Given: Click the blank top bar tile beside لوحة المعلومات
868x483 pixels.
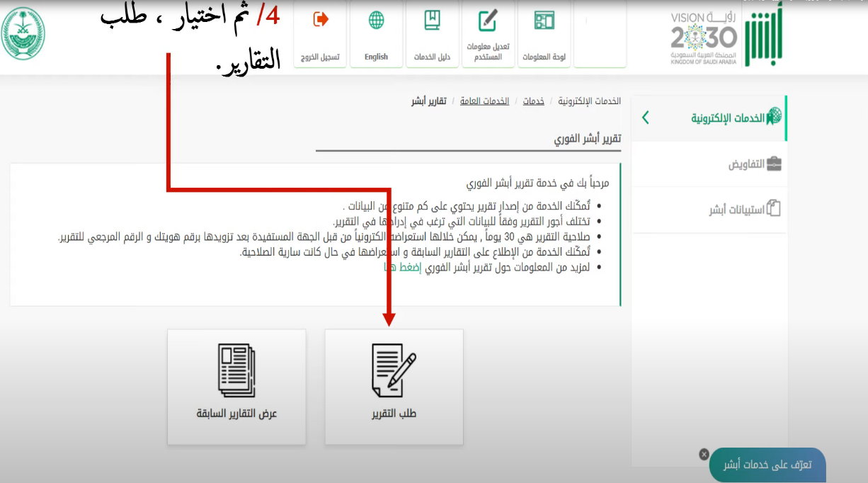Looking at the screenshot, I should click(600, 34).
